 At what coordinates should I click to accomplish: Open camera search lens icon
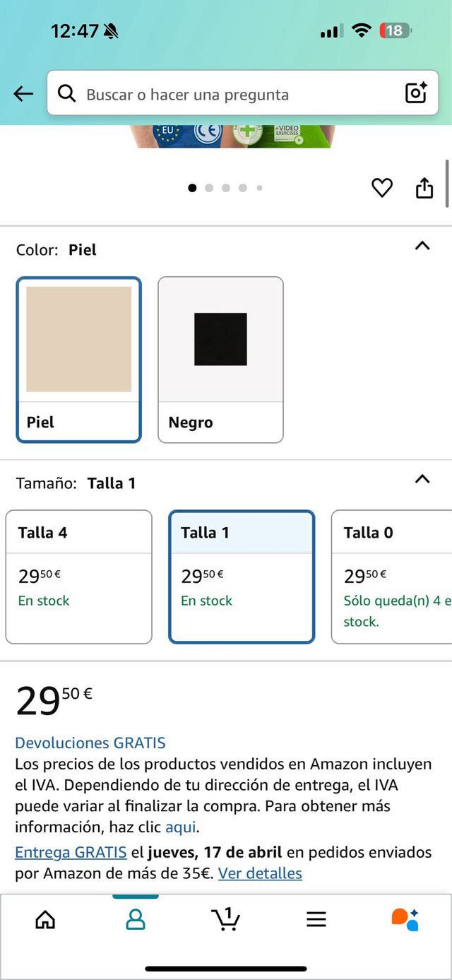pos(415,93)
